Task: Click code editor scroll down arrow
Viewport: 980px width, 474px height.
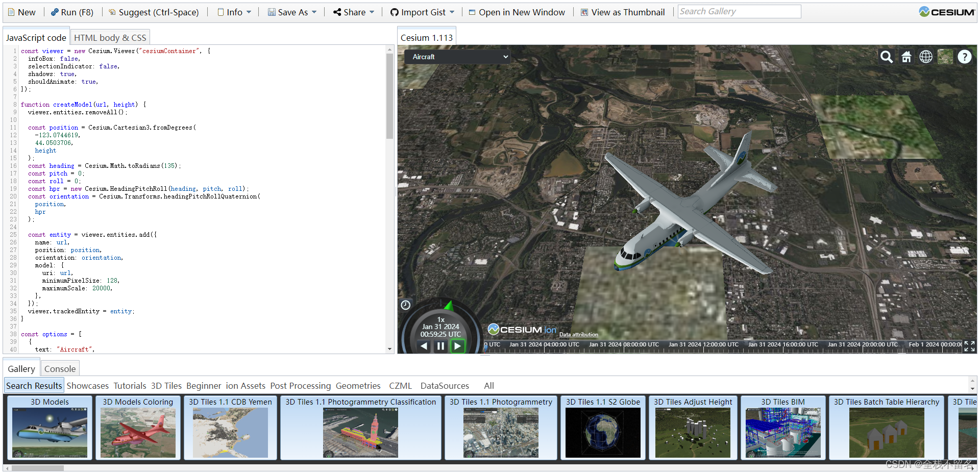Action: 390,350
